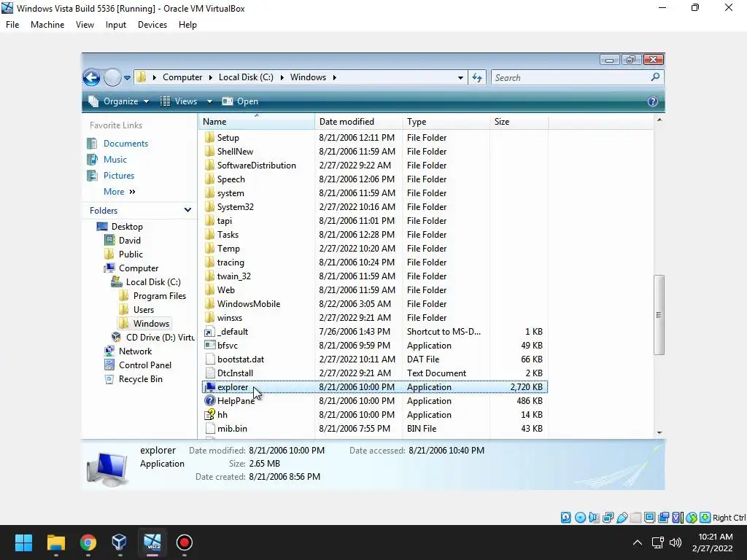The width and height of the screenshot is (747, 560).
Task: Select the System32 folder icon
Action: (209, 206)
